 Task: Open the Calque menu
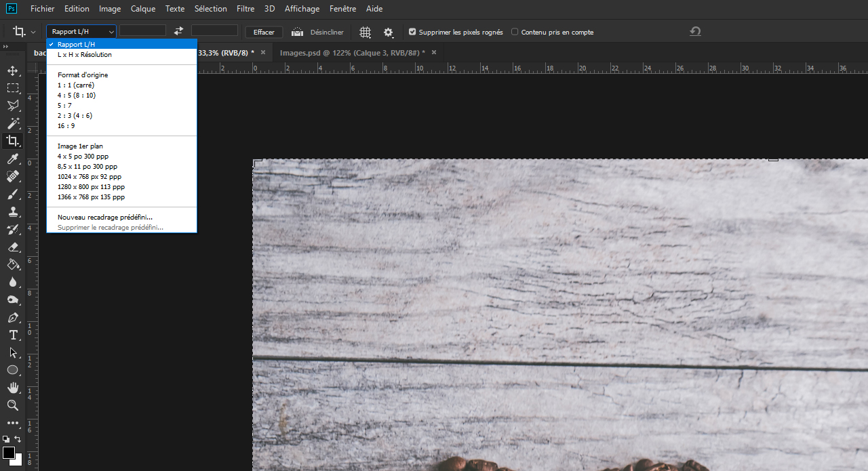(x=143, y=9)
